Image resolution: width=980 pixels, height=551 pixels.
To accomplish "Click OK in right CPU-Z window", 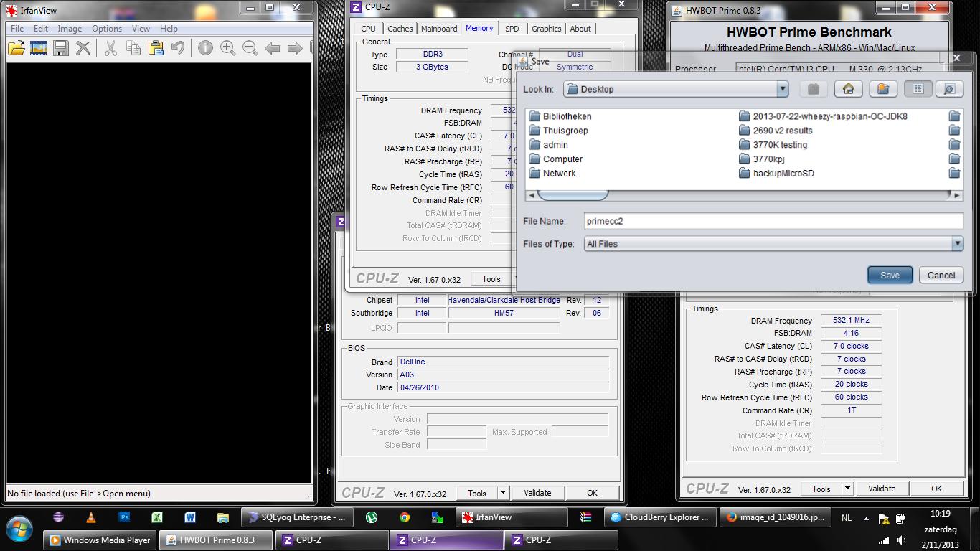I will click(x=936, y=489).
